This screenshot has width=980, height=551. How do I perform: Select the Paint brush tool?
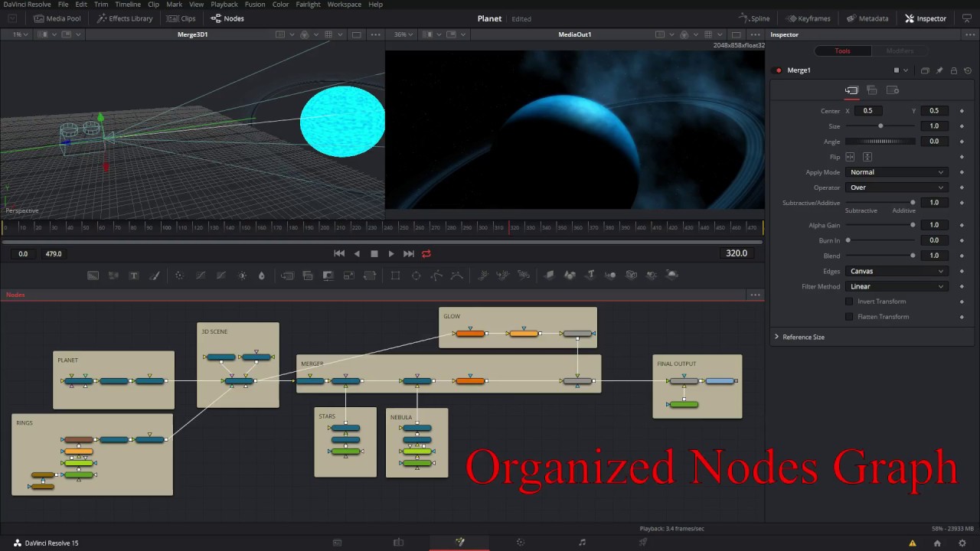154,275
